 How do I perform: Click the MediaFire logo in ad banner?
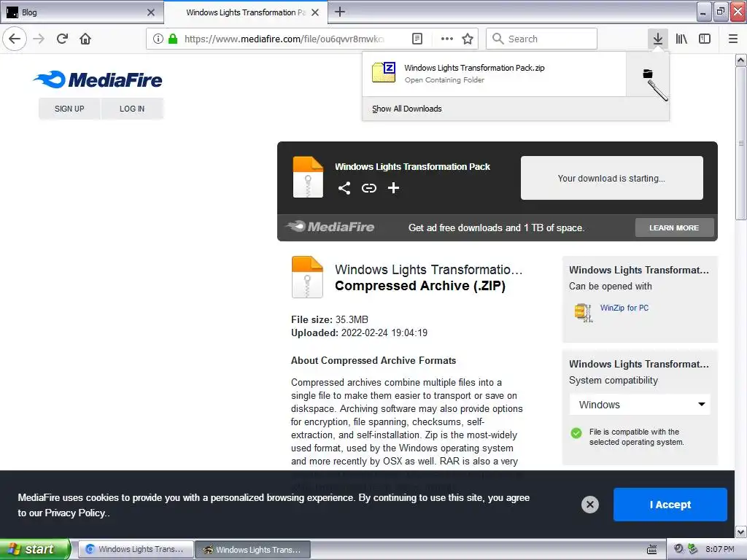click(330, 227)
